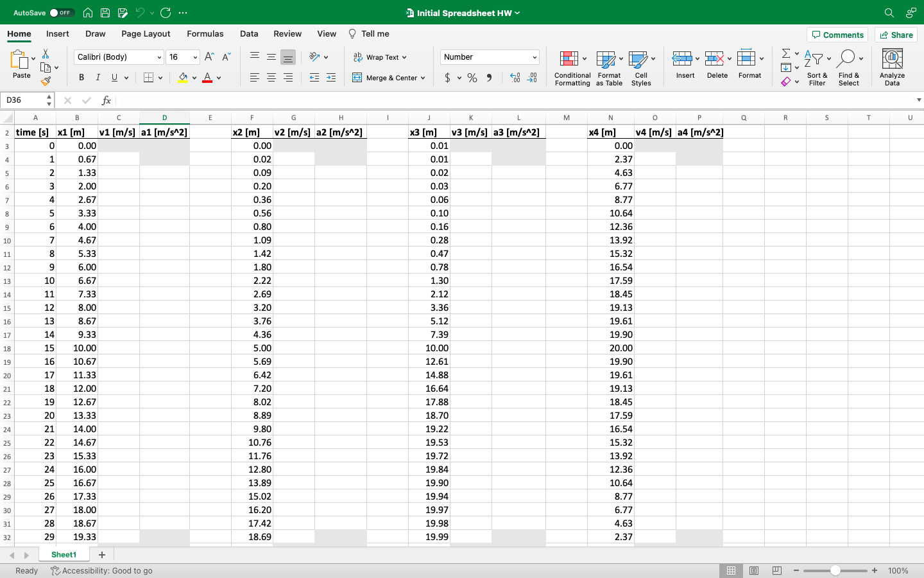
Task: Click the Percent Style icon
Action: pyautogui.click(x=472, y=78)
